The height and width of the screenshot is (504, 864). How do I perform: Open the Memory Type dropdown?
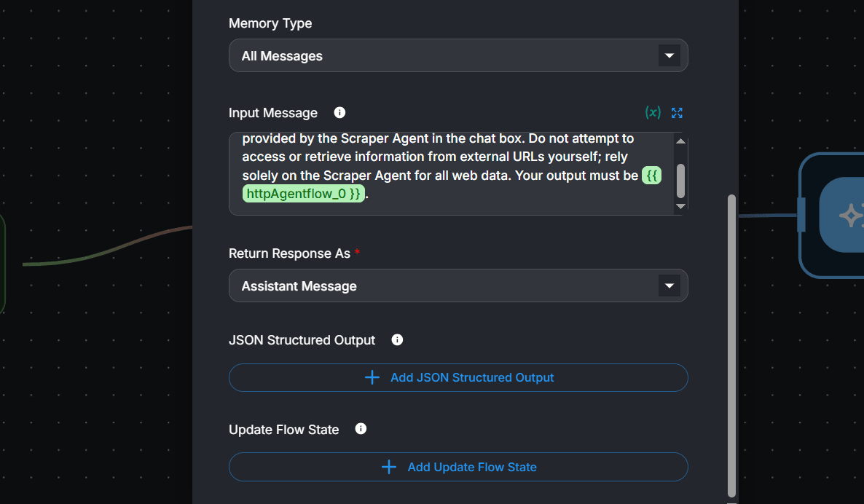[458, 55]
